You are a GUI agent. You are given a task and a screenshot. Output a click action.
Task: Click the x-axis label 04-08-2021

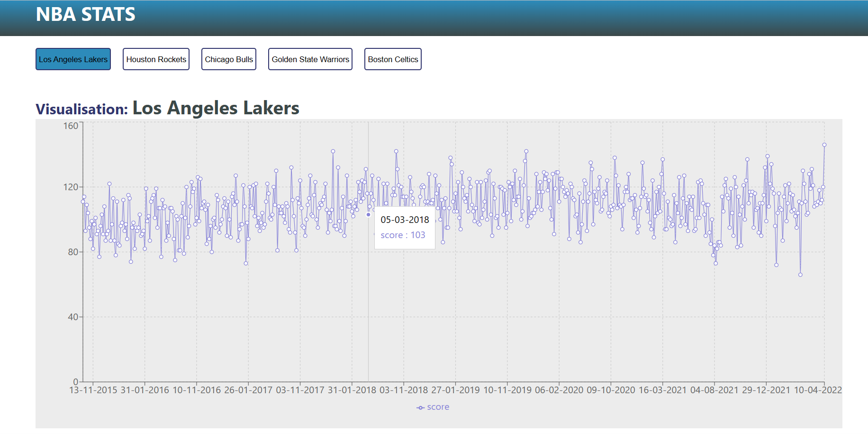[x=714, y=390]
